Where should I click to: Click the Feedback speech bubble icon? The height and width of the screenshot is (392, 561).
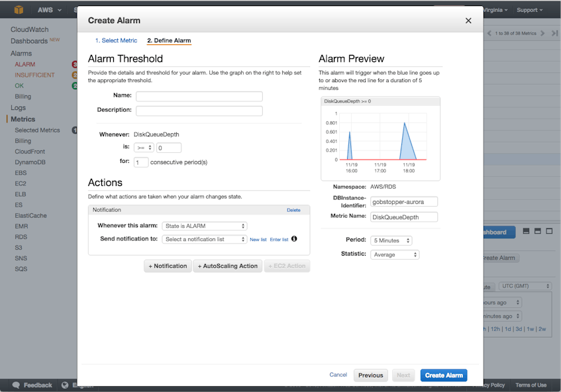(15, 385)
